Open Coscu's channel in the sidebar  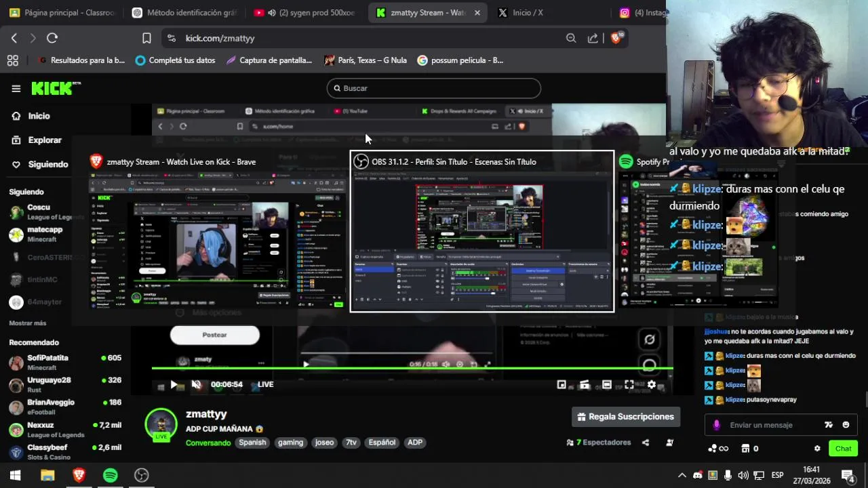tap(46, 212)
